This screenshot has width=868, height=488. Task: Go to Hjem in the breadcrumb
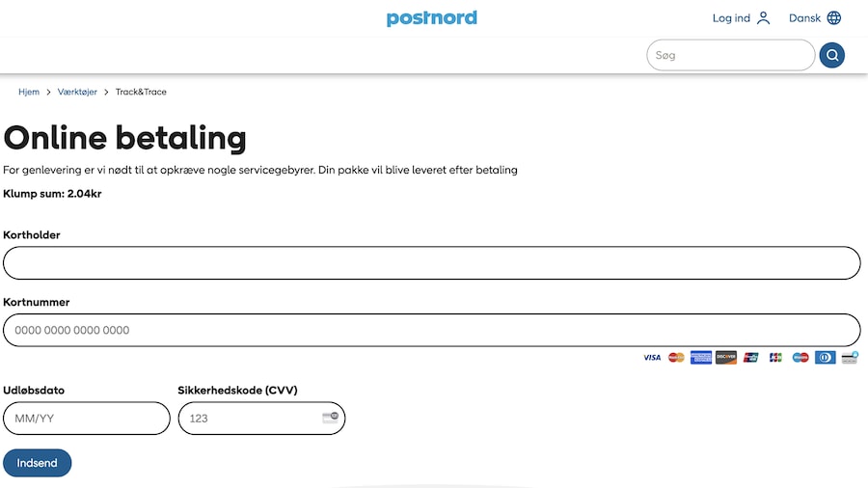point(29,92)
